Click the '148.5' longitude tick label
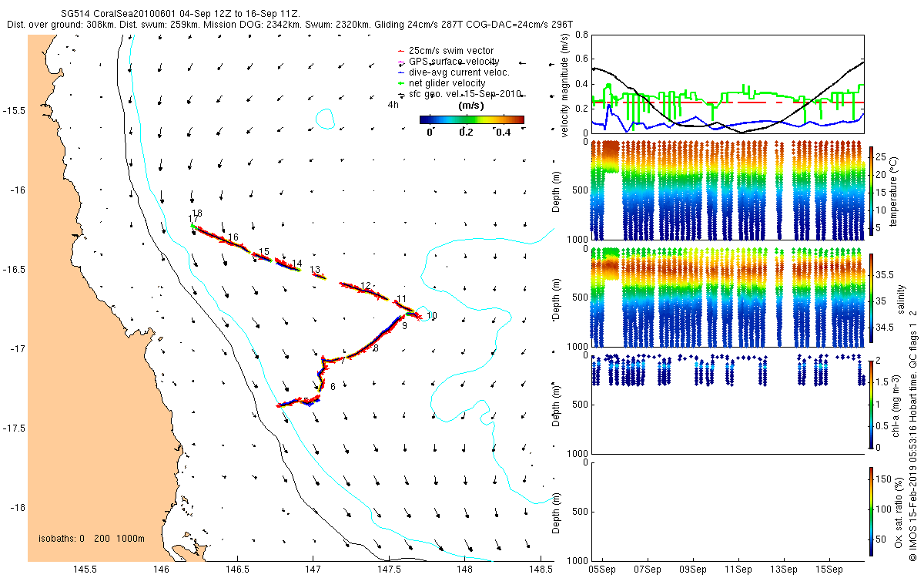924x578 pixels. 541,570
